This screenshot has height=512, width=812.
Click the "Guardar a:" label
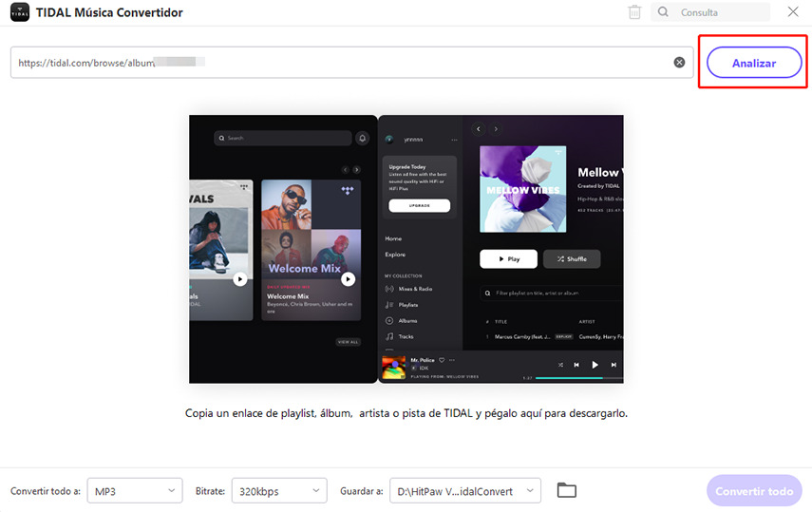362,491
